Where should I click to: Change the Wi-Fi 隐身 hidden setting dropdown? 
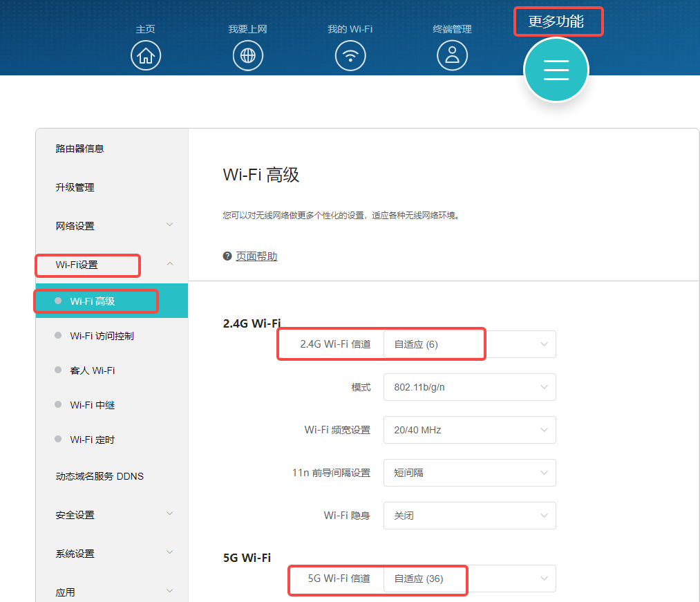469,516
